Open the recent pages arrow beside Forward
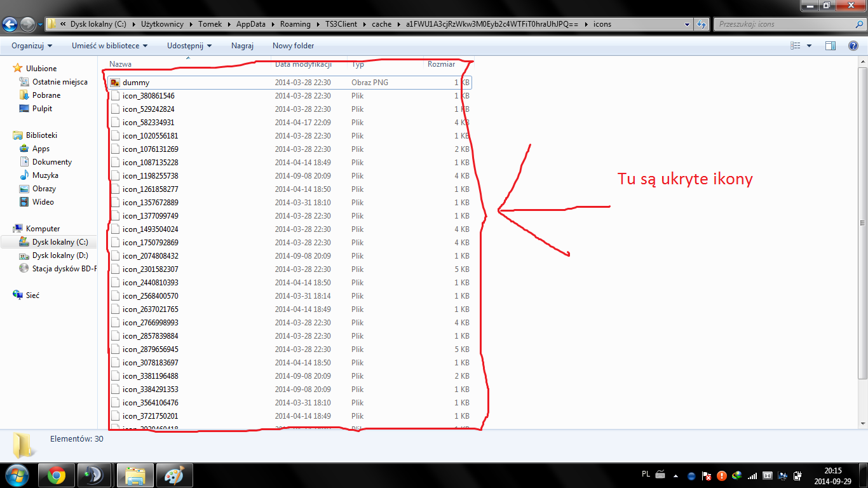This screenshot has width=868, height=488. click(40, 24)
